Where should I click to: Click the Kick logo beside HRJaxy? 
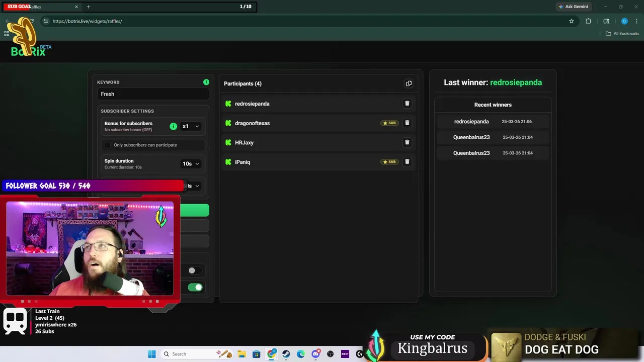(x=228, y=143)
